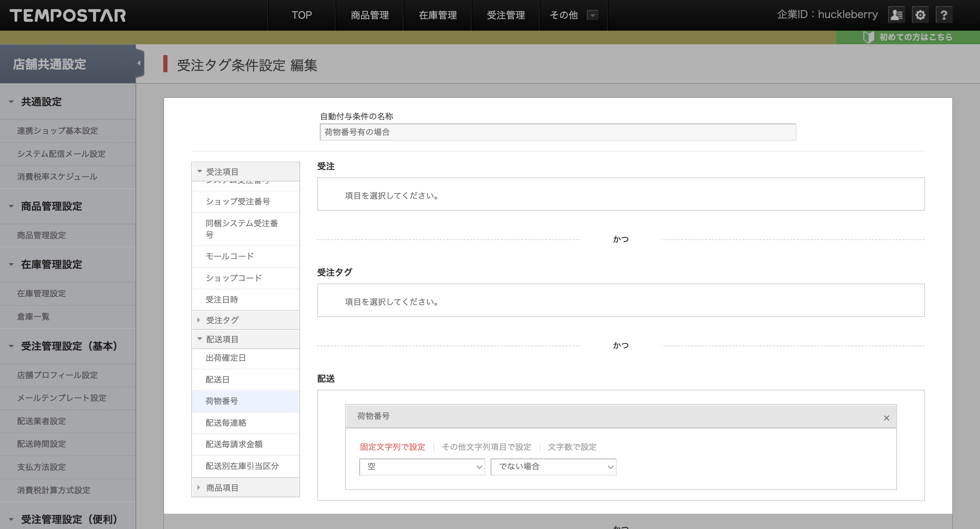Open 在庫管理 in top navigation
The height and width of the screenshot is (529, 980).
click(x=438, y=15)
